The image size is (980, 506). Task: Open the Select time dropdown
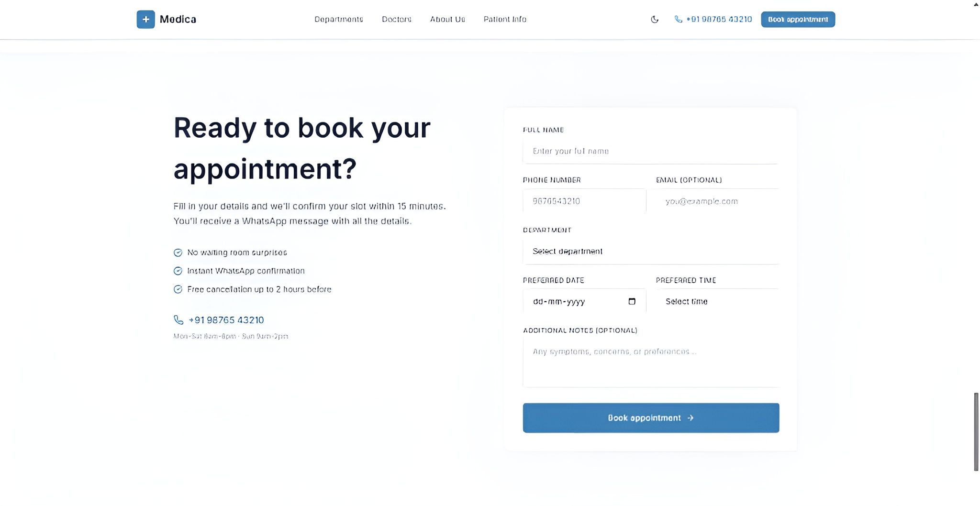717,301
